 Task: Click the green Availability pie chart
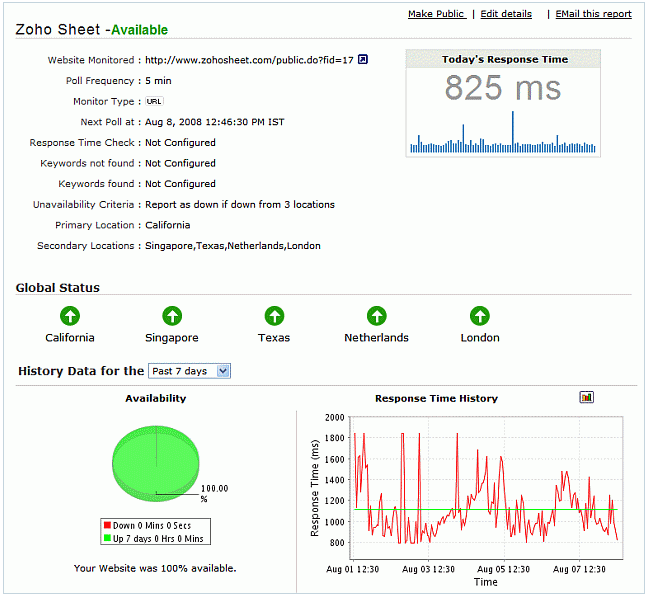pyautogui.click(x=156, y=463)
